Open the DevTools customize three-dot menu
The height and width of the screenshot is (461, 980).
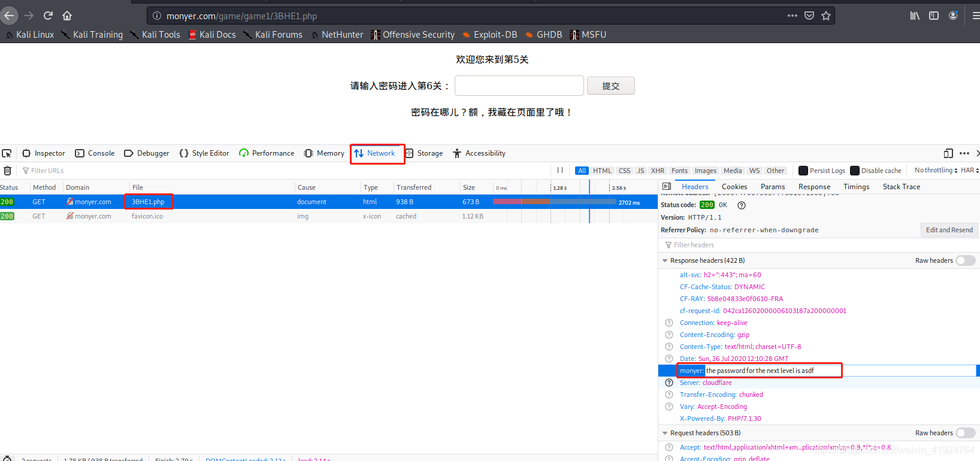pyautogui.click(x=964, y=153)
